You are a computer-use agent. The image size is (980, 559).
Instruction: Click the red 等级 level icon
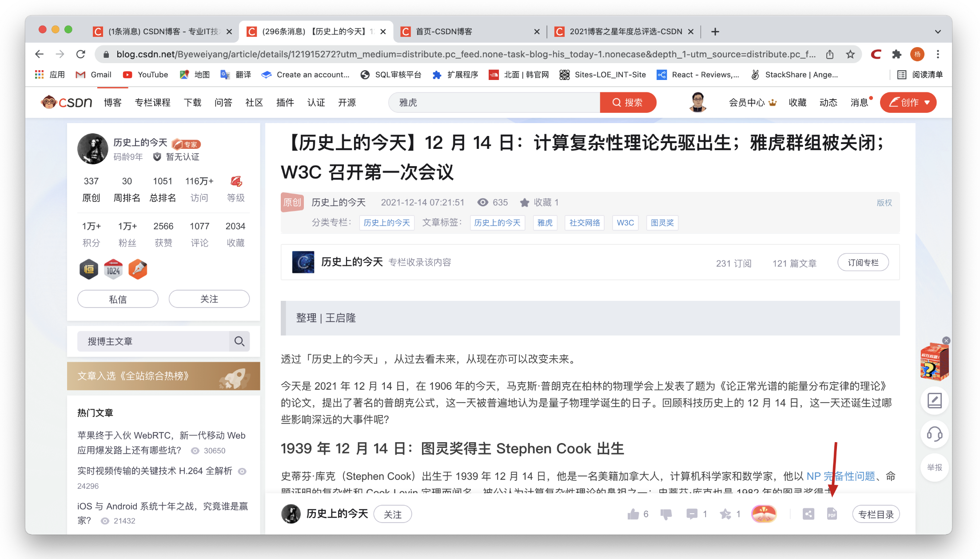[x=236, y=181]
